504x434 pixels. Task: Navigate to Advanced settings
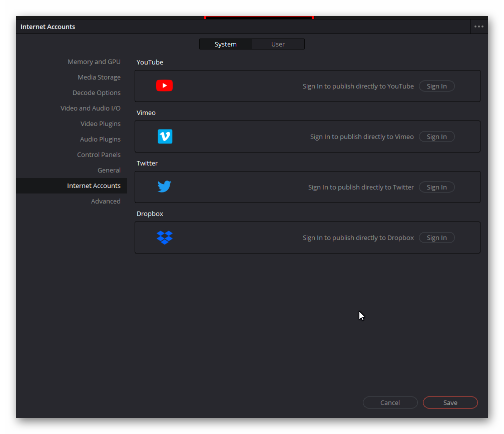(x=106, y=201)
